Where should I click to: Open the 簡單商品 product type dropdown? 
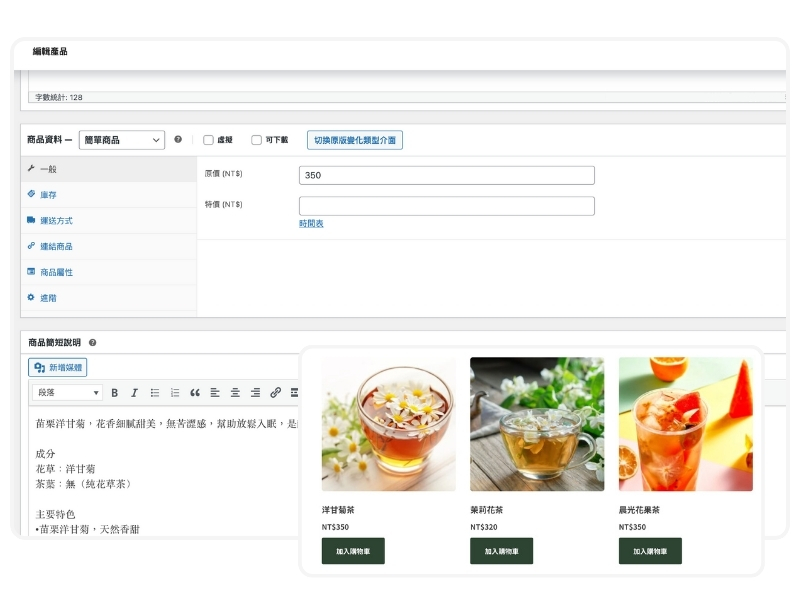121,140
